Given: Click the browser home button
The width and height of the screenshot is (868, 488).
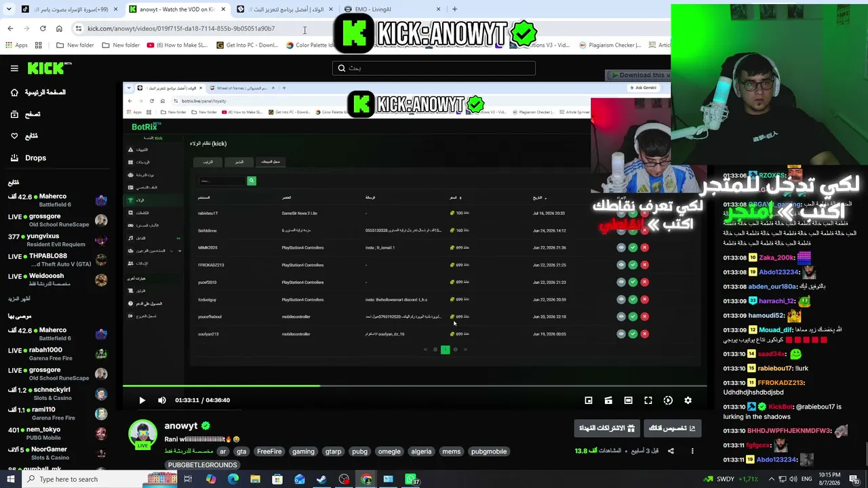Looking at the screenshot, I should (59, 28).
